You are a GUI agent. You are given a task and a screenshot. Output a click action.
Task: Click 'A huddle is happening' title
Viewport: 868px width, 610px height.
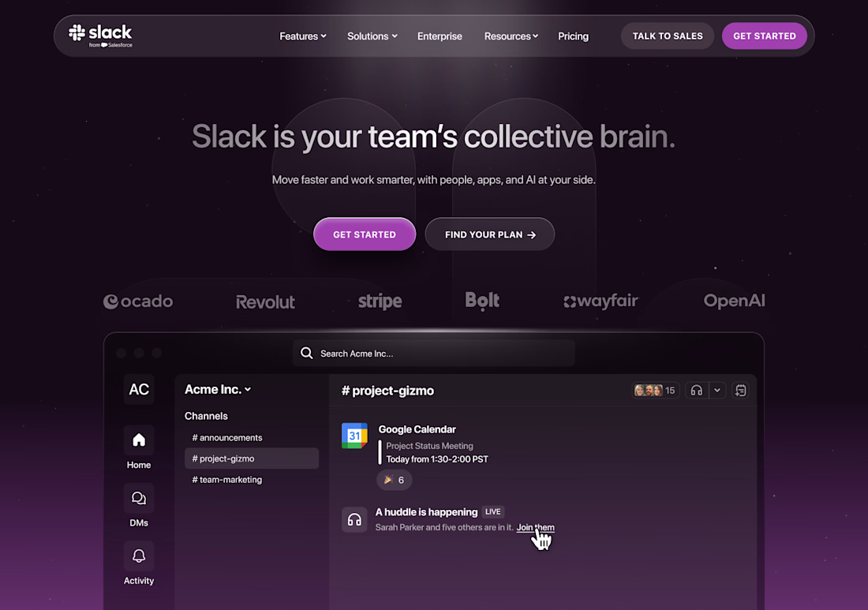[426, 511]
